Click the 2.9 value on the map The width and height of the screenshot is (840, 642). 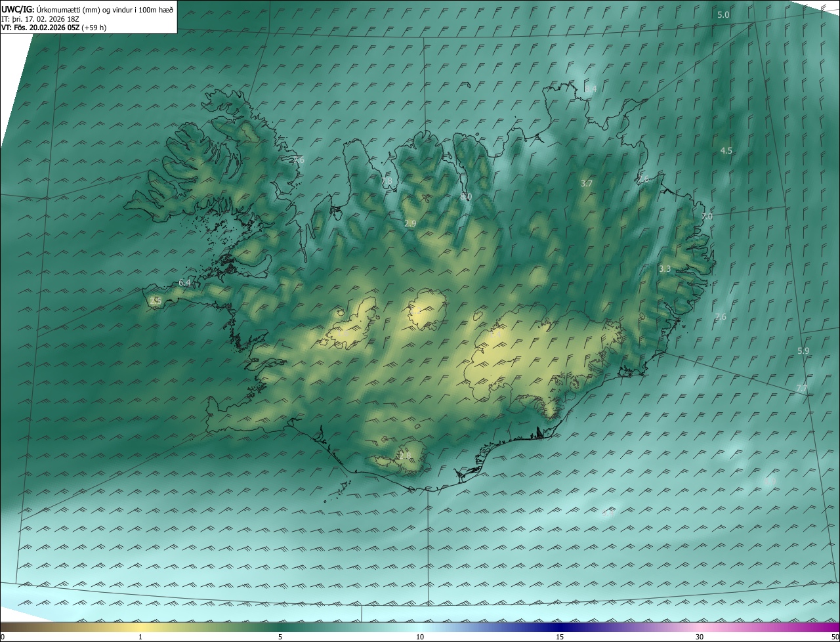[410, 224]
